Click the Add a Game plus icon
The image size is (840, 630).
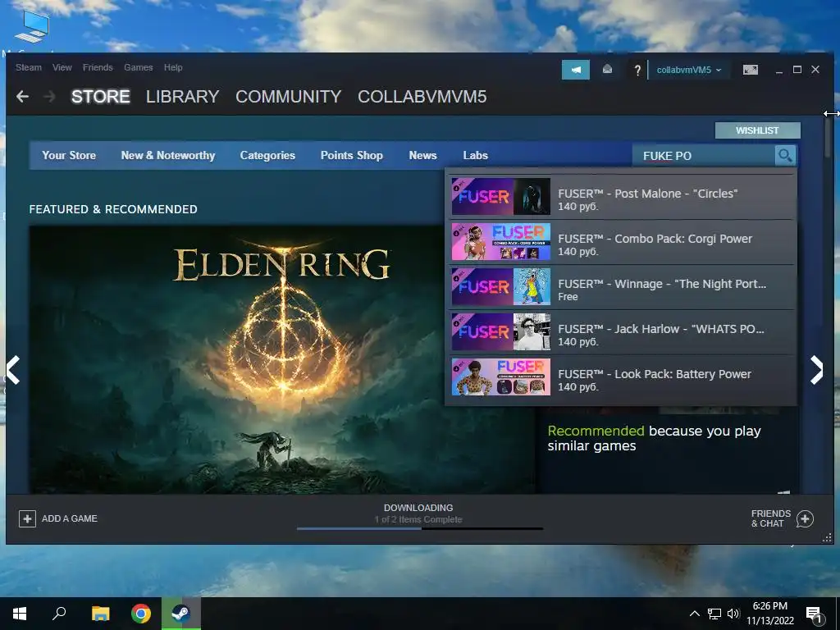27,518
